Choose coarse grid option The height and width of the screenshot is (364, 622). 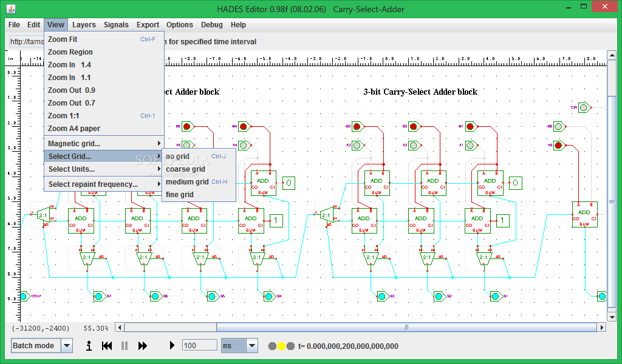click(x=199, y=169)
